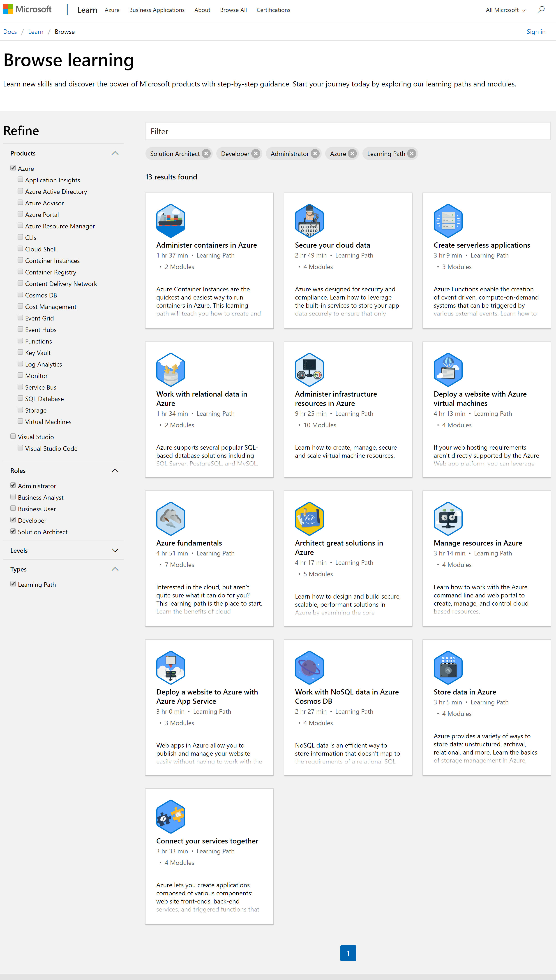Collapse the Products section
556x980 pixels.
point(115,153)
